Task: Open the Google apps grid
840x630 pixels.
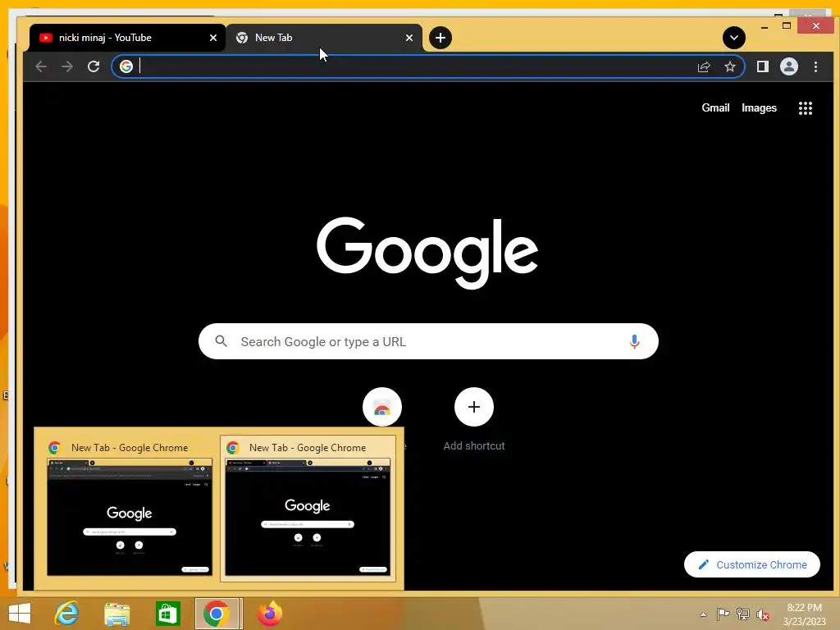Action: click(x=806, y=108)
